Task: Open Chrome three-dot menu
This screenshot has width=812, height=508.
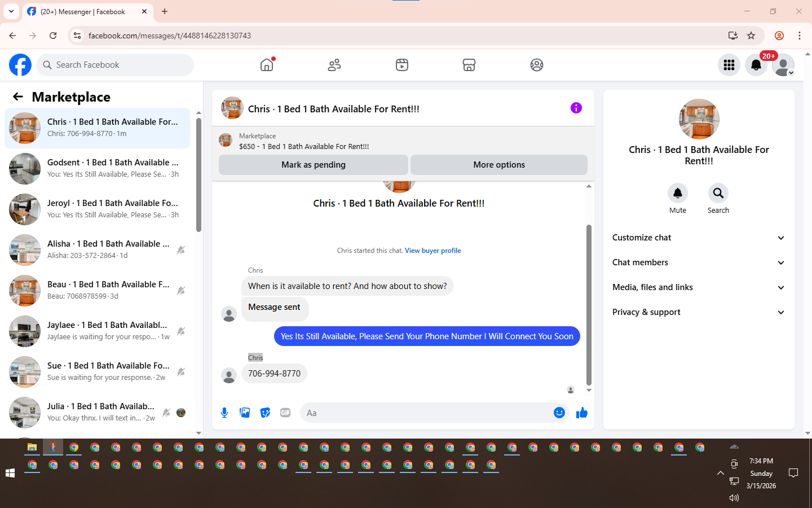Action: [800, 36]
